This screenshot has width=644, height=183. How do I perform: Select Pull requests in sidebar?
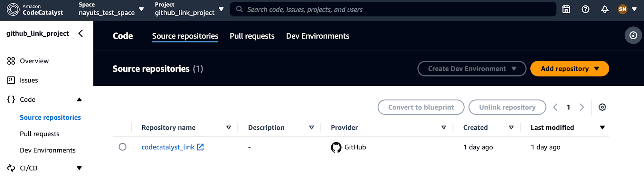(x=40, y=134)
